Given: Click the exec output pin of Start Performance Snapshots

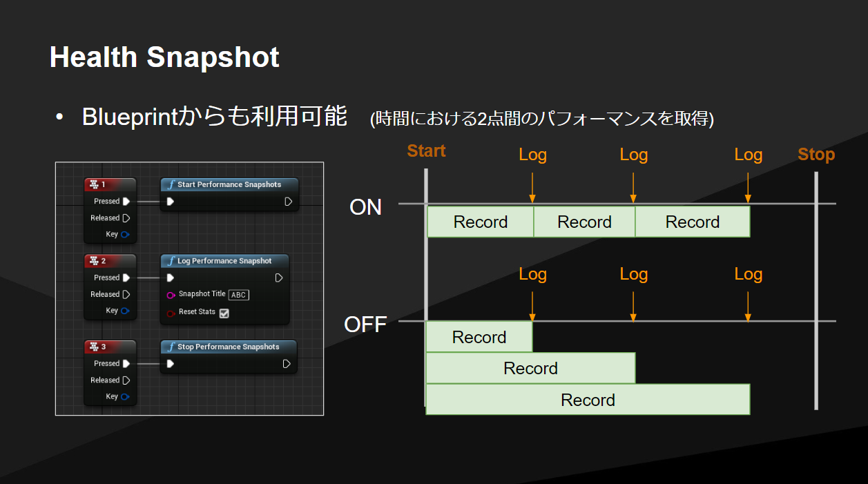Looking at the screenshot, I should coord(287,202).
